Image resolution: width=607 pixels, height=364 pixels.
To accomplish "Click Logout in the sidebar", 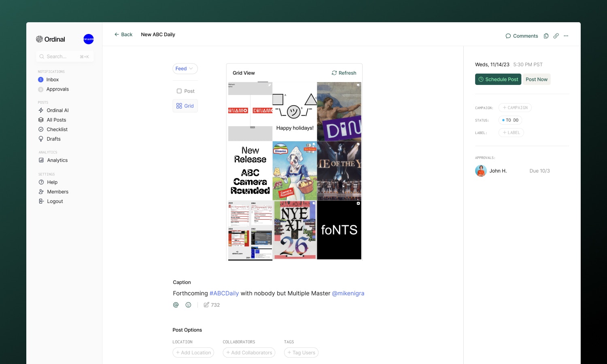I will pos(55,201).
